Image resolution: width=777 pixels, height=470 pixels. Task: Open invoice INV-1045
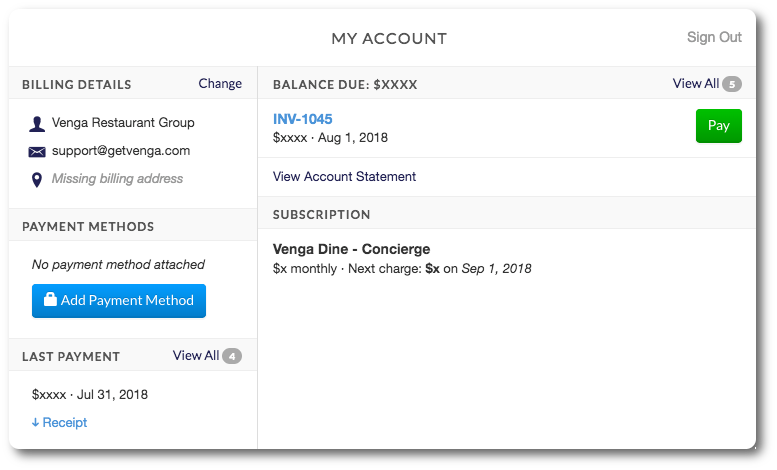[x=302, y=119]
